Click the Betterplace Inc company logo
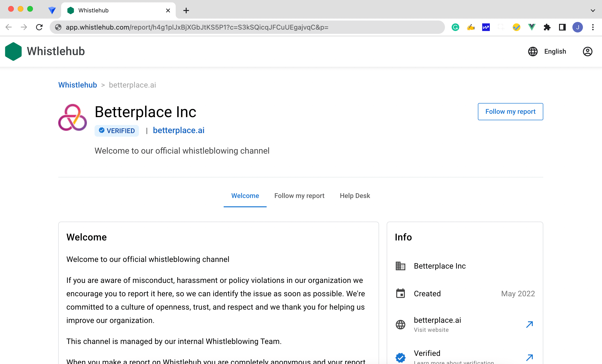The width and height of the screenshot is (602, 364). click(72, 118)
